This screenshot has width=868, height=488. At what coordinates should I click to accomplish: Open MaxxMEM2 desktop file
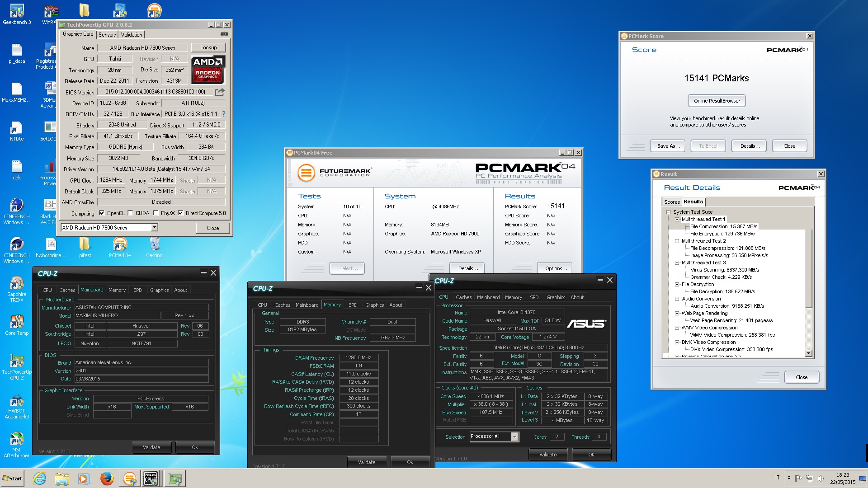pyautogui.click(x=17, y=92)
